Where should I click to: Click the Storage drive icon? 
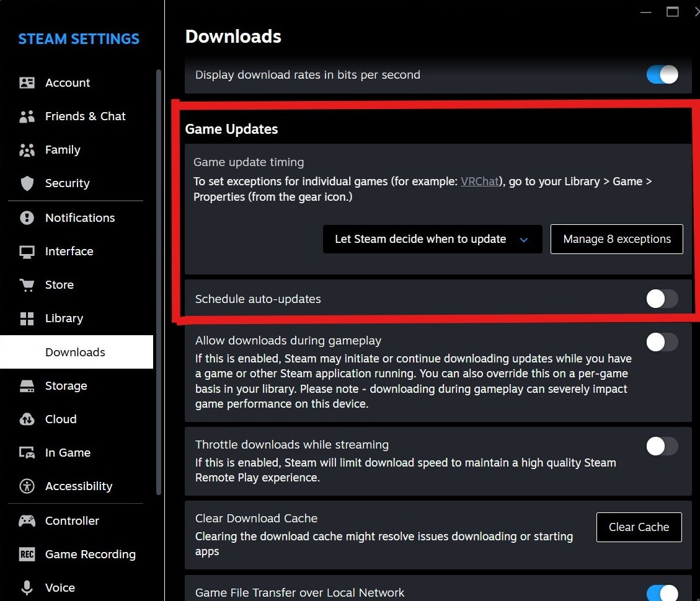pos(27,386)
